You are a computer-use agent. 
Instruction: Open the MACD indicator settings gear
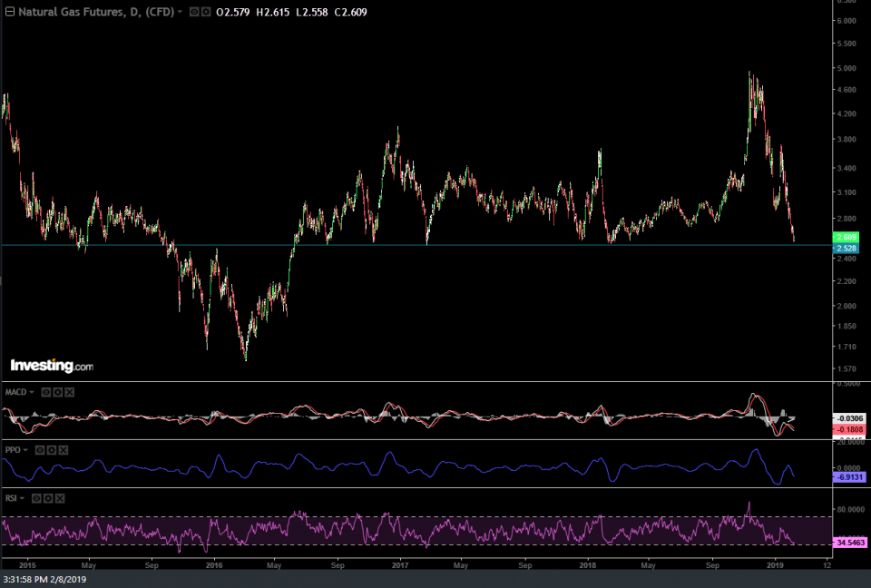[x=57, y=392]
